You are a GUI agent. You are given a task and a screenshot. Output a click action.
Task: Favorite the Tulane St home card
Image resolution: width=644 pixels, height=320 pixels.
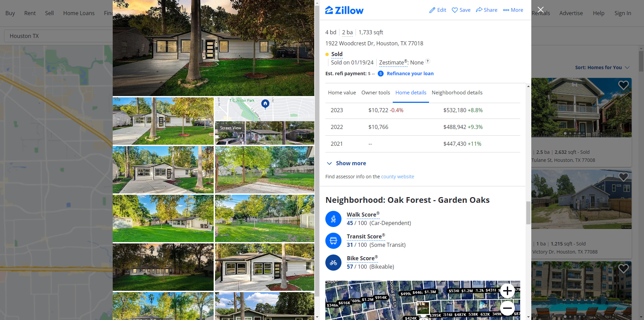point(623,85)
